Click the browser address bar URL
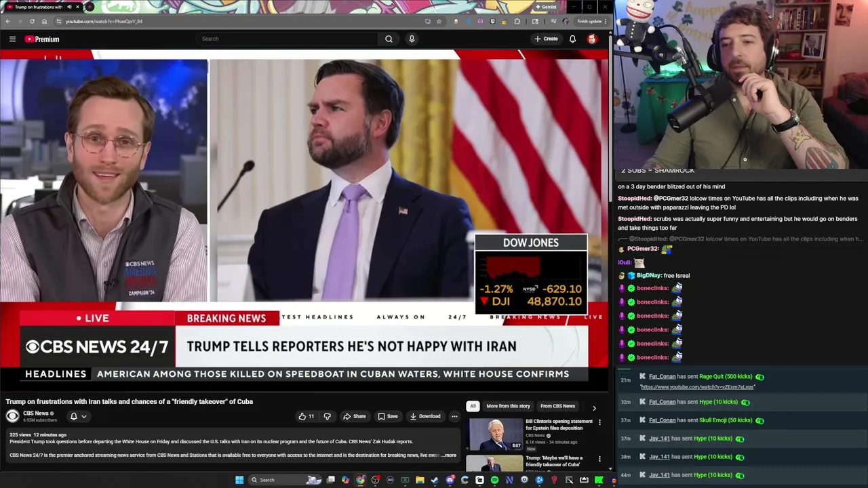Screen dimensions: 868x488 click(104, 21)
